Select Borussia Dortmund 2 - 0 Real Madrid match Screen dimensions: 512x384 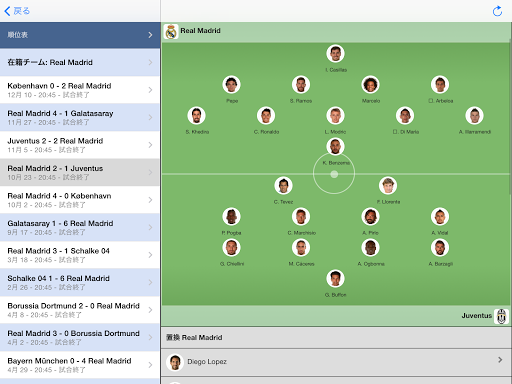[x=80, y=310]
